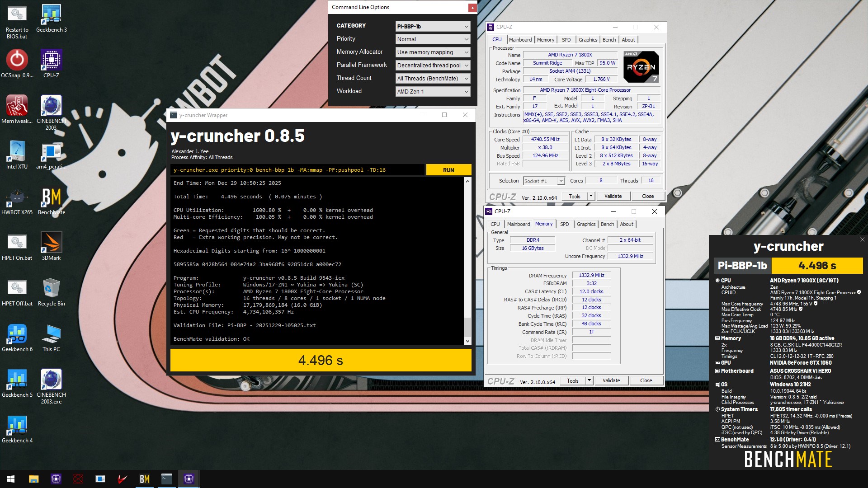Open Graphics tab in upper CPU-Z
The image size is (868, 488).
click(588, 40)
